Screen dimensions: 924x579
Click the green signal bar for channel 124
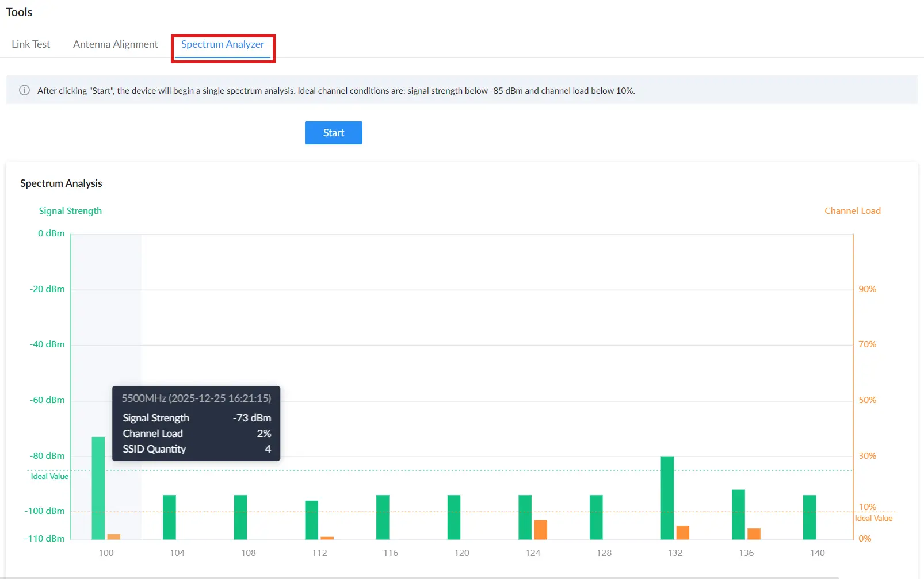(525, 517)
